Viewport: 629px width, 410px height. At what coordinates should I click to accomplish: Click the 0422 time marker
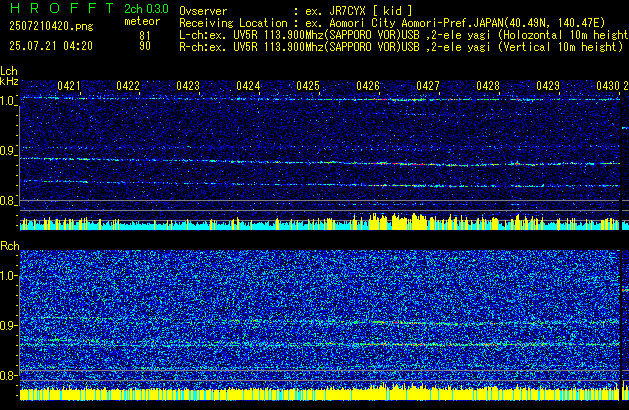[128, 86]
